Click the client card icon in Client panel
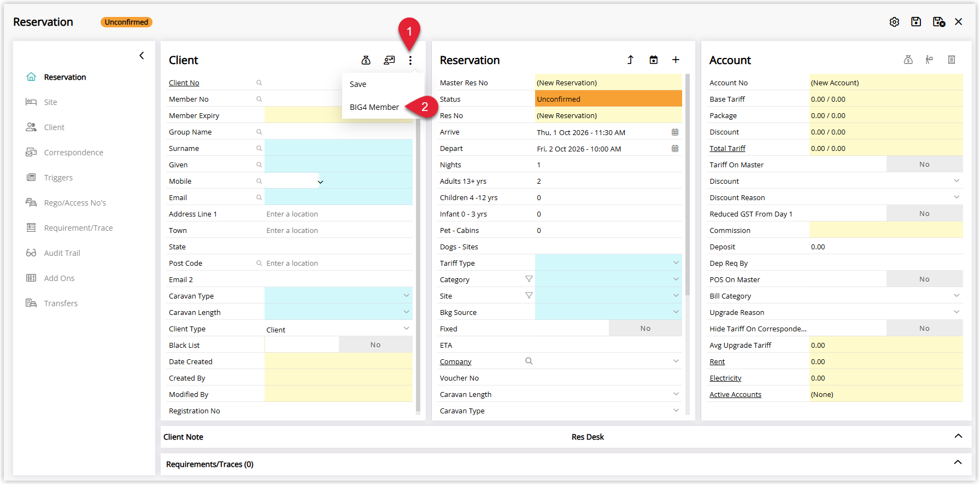Image resolution: width=980 pixels, height=485 pixels. point(389,60)
